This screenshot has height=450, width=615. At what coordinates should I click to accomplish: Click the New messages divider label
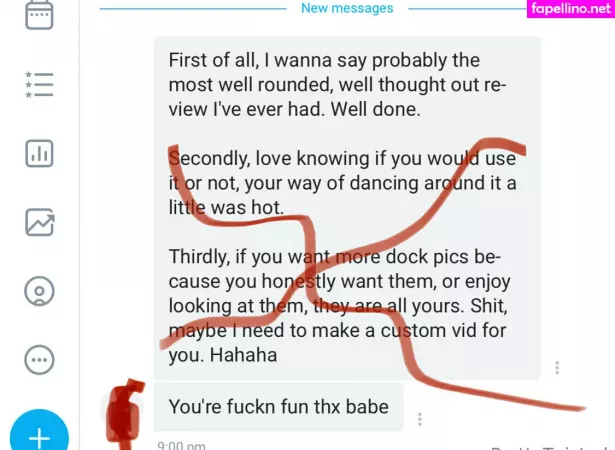[347, 8]
